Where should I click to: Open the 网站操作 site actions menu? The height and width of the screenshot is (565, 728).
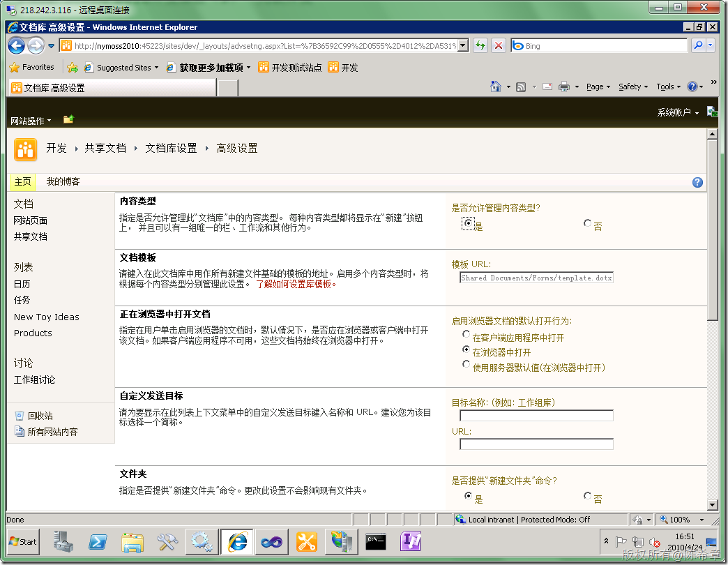[31, 121]
